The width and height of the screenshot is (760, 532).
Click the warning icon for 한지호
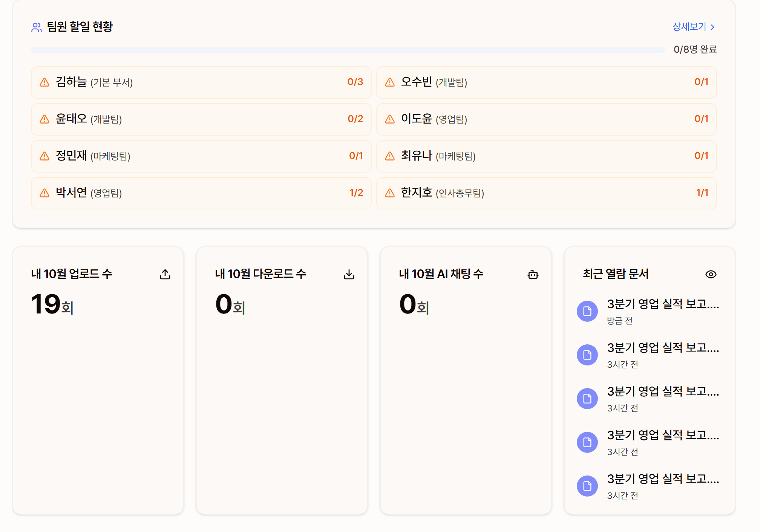tap(390, 193)
